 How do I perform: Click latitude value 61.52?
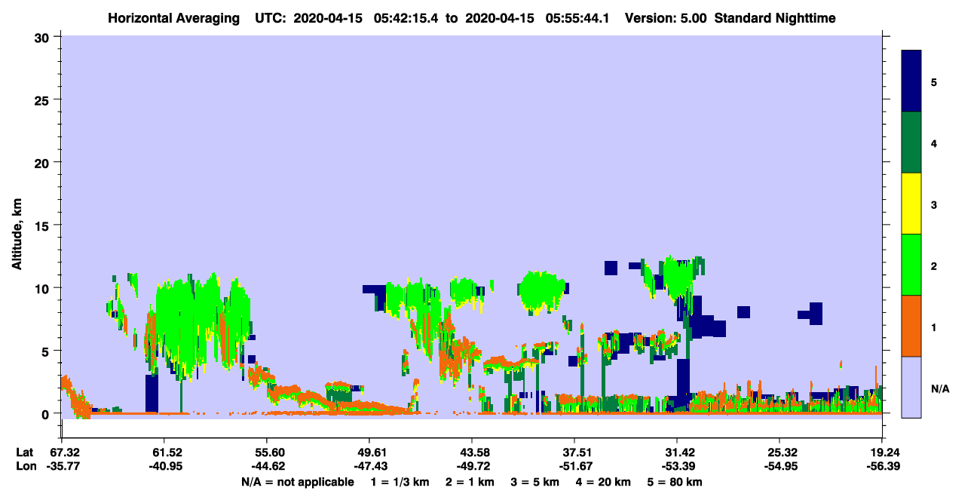tap(164, 452)
